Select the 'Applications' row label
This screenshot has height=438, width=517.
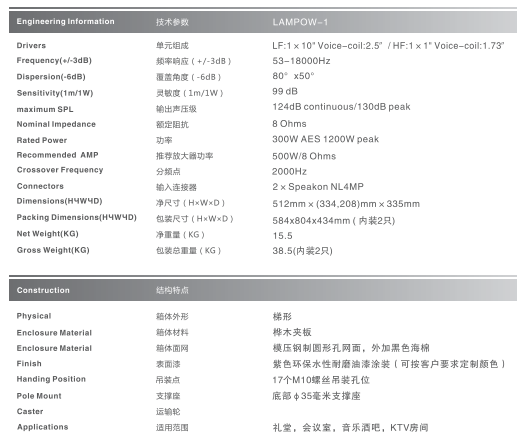43,427
